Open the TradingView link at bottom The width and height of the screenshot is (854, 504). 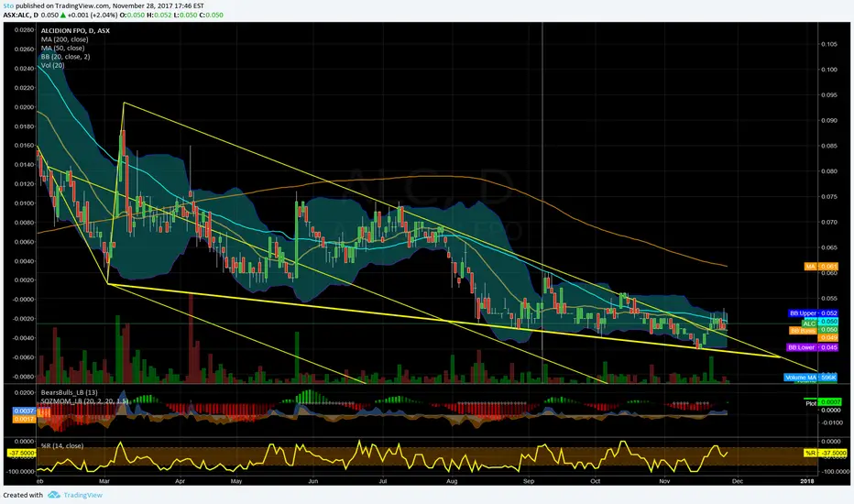pos(82,495)
